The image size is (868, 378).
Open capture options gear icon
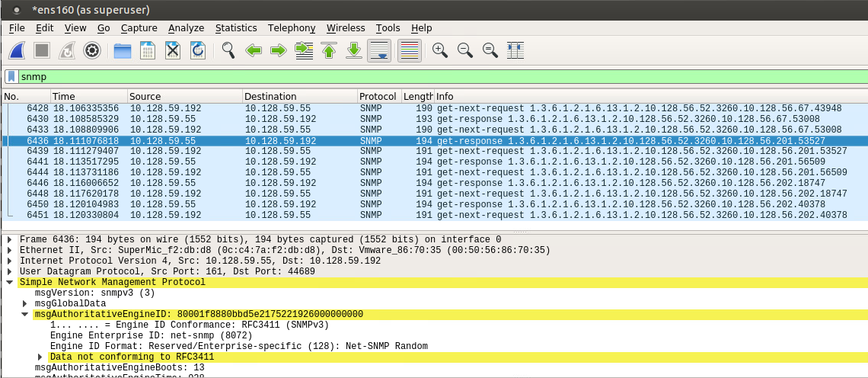click(x=92, y=50)
